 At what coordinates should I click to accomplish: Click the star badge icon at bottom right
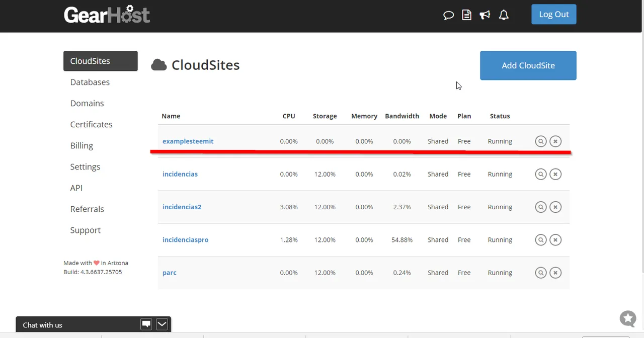click(x=628, y=318)
